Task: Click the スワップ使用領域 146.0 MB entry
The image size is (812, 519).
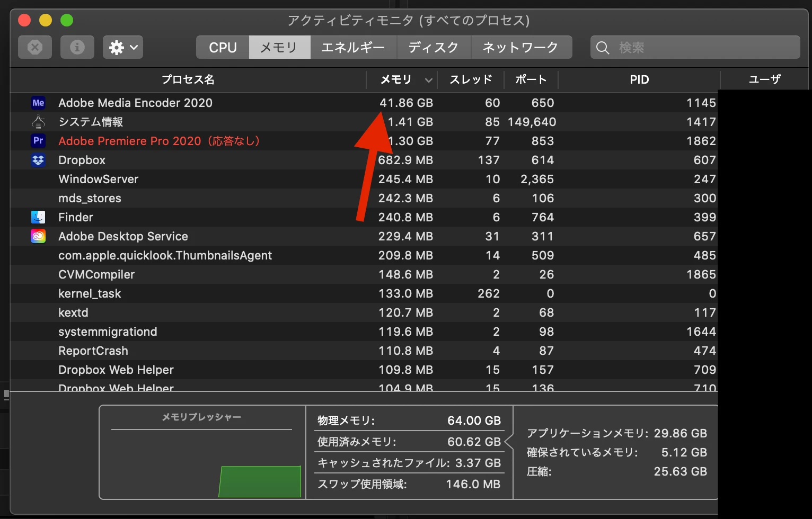Action: (409, 484)
